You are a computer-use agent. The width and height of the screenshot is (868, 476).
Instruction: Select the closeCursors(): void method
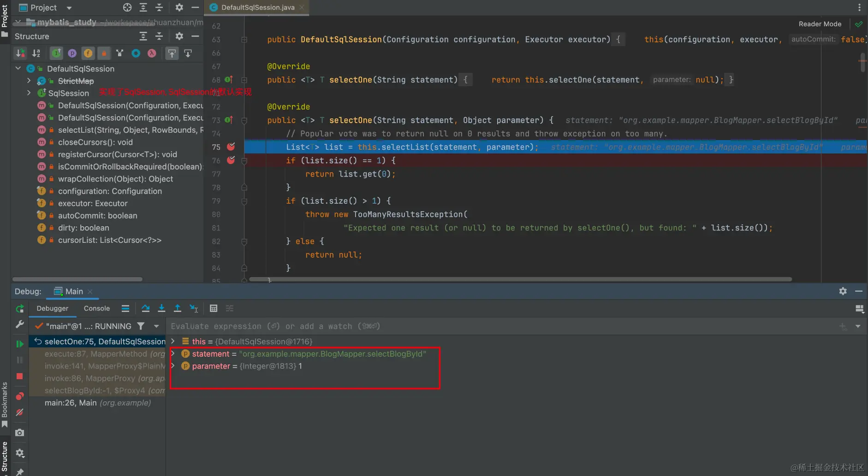[95, 142]
